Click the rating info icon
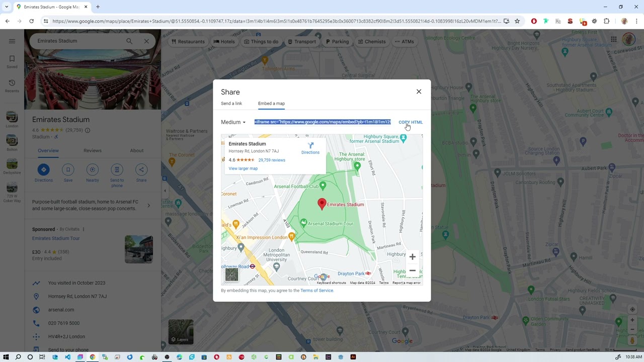644x362 pixels. click(x=88, y=130)
